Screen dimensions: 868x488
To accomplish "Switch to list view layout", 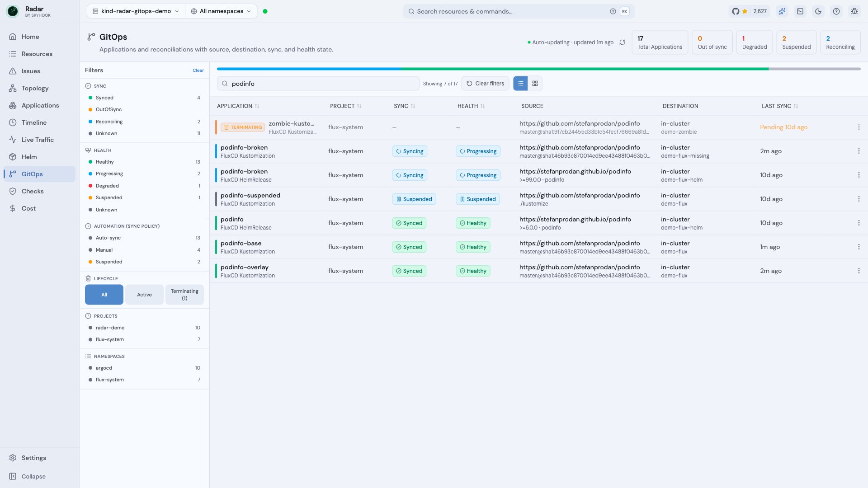I will [x=520, y=84].
